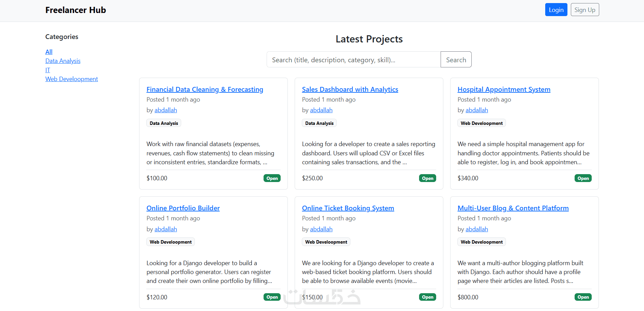
Task: Click the Login button
Action: point(556,10)
